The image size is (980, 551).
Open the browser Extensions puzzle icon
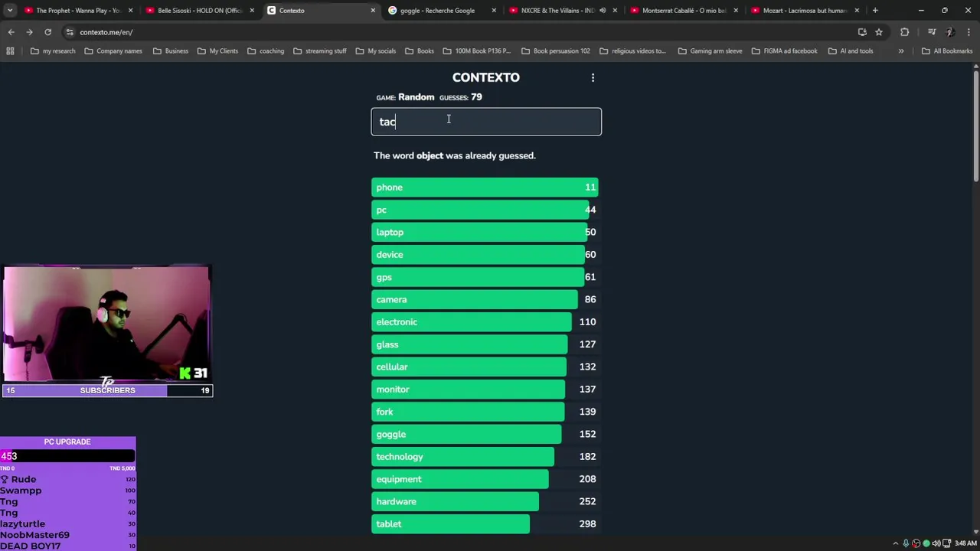[905, 32]
